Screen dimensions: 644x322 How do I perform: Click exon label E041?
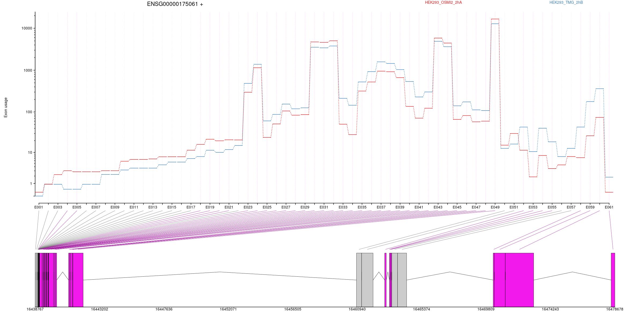(x=419, y=207)
